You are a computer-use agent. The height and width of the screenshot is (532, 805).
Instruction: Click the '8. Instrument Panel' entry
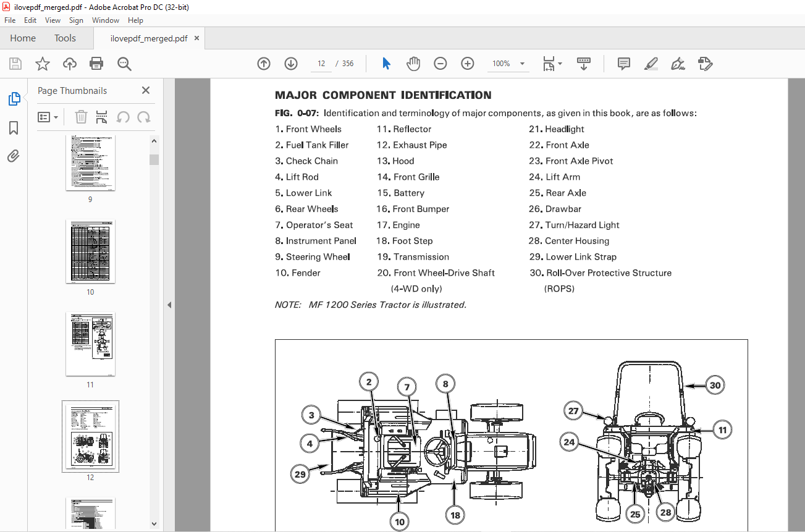[316, 241]
